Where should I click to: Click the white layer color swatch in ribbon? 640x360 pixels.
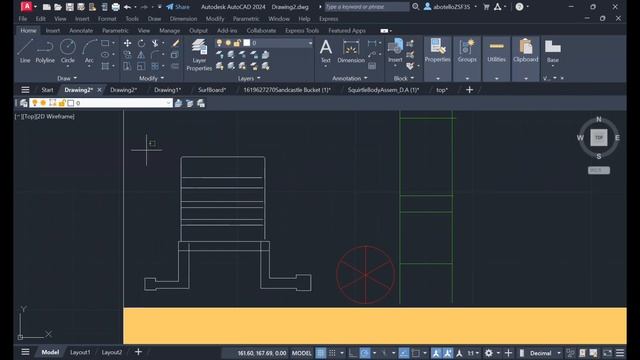tap(247, 43)
